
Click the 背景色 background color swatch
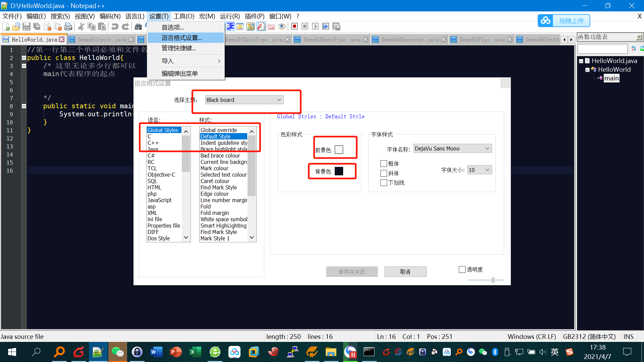click(339, 171)
